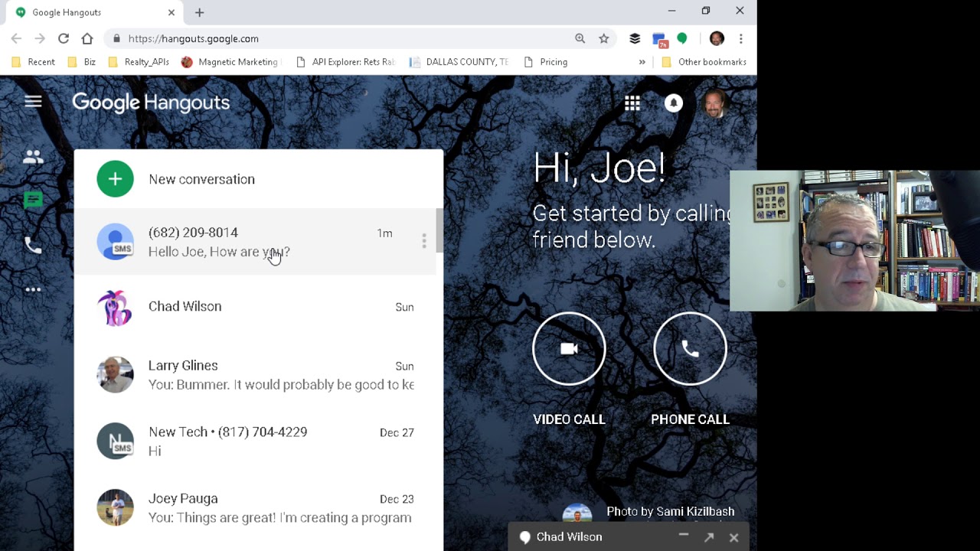This screenshot has width=980, height=551.
Task: Open the Google apps grid
Action: (632, 103)
